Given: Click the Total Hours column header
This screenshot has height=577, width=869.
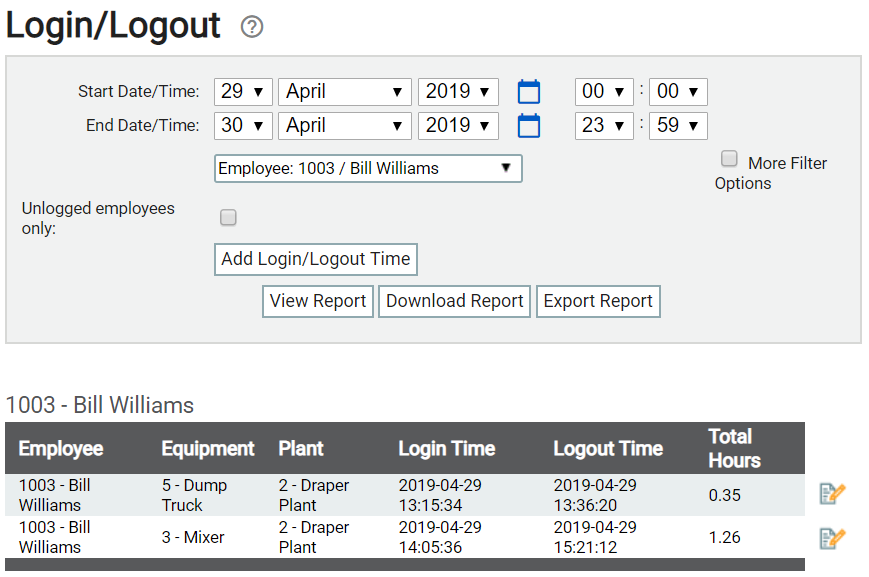Looking at the screenshot, I should point(734,448).
